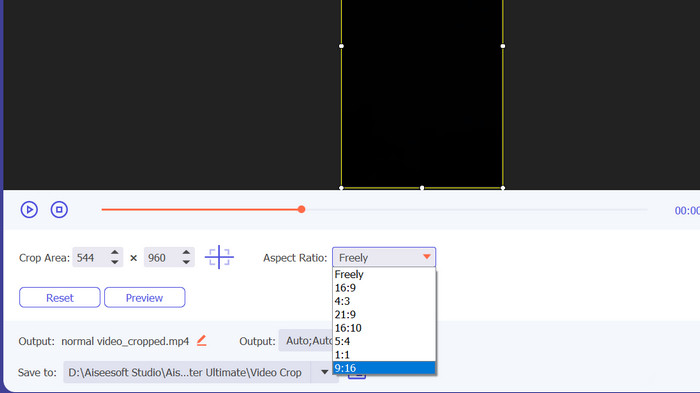Increase crop height 960 value
The image size is (700, 393).
186,253
